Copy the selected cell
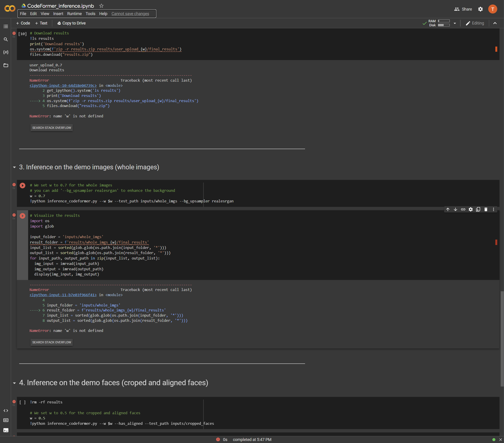 point(478,209)
